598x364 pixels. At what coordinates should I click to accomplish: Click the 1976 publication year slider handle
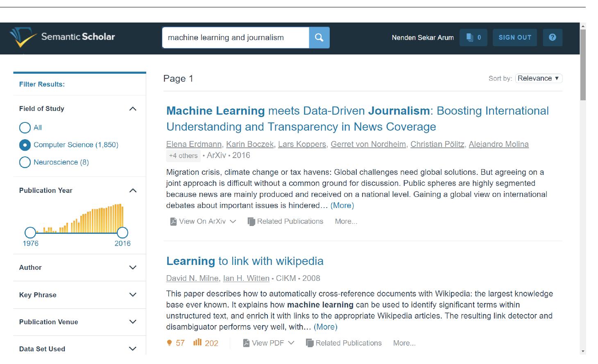coord(30,233)
